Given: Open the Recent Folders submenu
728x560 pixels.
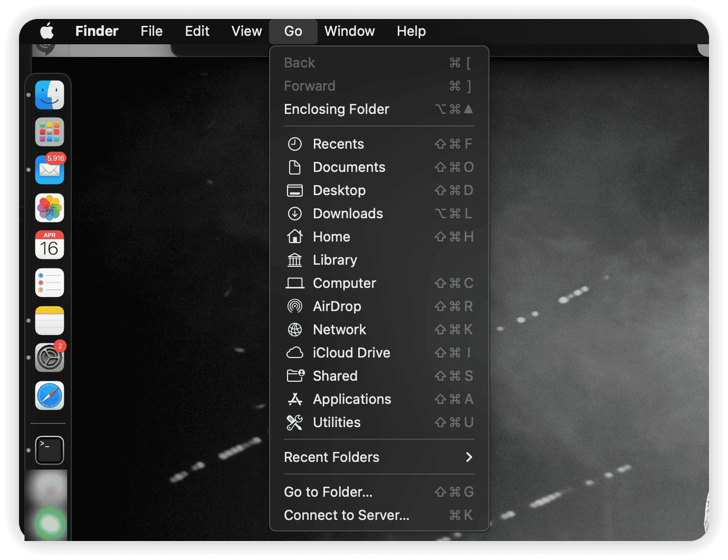Looking at the screenshot, I should click(x=379, y=457).
